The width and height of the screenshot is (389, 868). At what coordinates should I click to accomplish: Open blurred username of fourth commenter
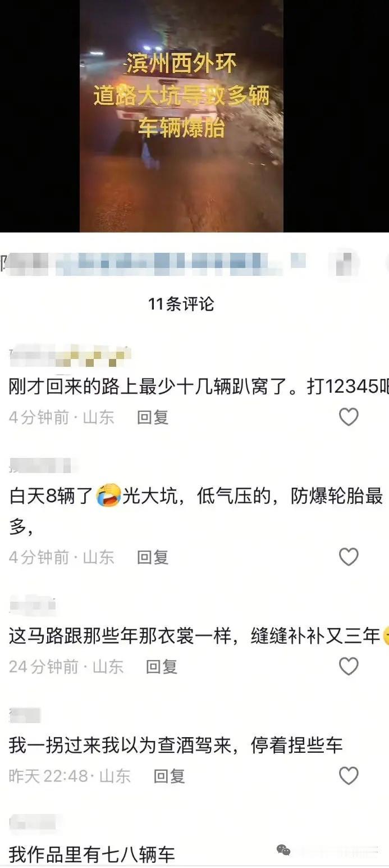click(25, 715)
